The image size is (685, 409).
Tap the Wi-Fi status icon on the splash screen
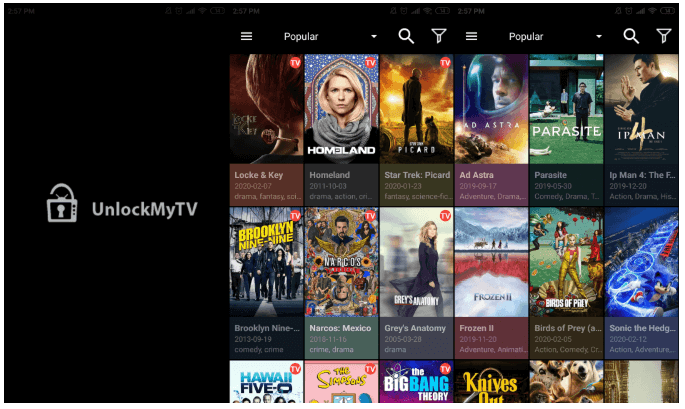pos(202,11)
